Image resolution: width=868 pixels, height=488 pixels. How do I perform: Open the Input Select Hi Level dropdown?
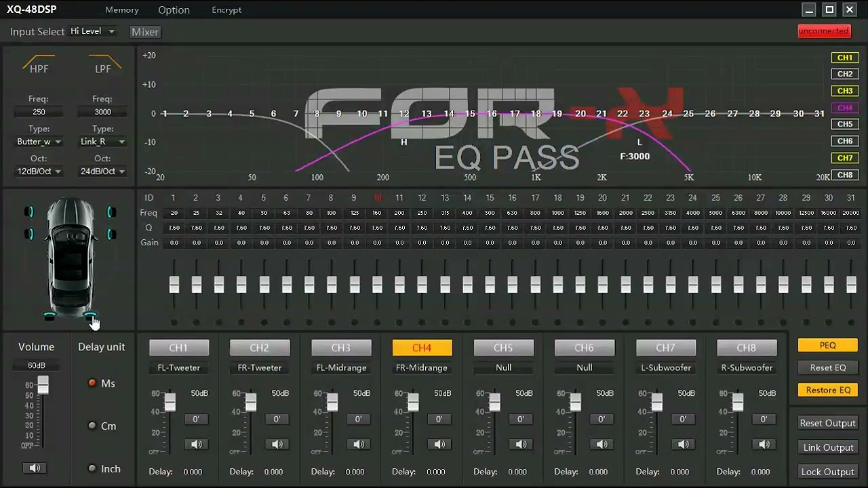(x=93, y=31)
